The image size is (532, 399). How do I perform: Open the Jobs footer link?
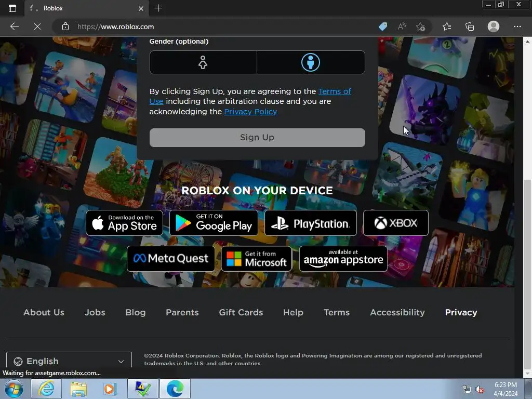coord(95,312)
